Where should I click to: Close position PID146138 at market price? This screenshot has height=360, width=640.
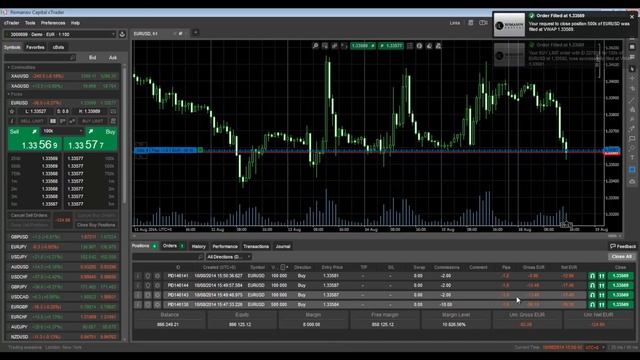620,304
